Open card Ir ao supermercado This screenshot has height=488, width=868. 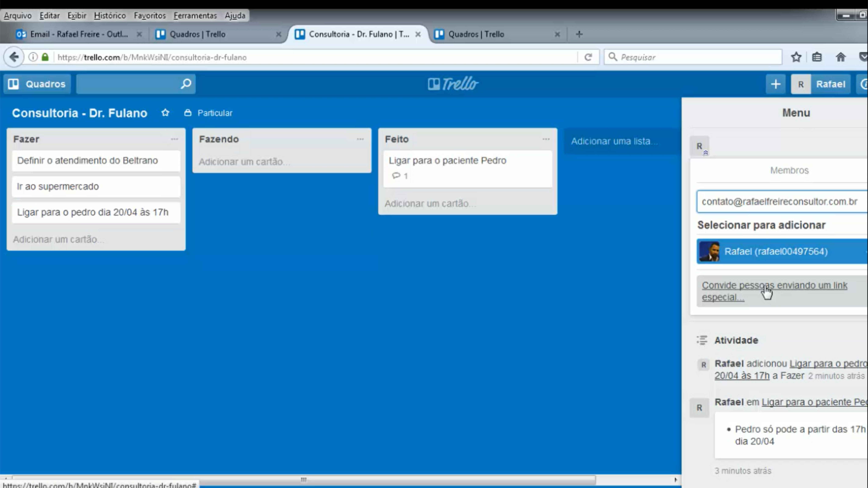[96, 186]
